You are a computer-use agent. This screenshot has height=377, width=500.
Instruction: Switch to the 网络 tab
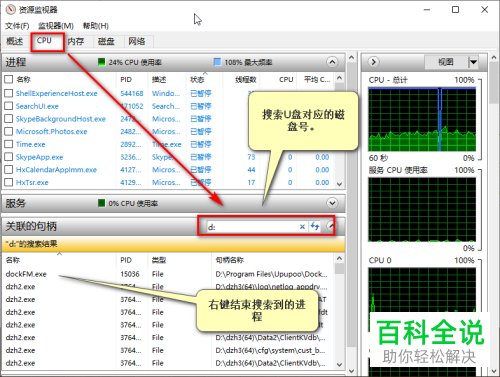tap(137, 41)
